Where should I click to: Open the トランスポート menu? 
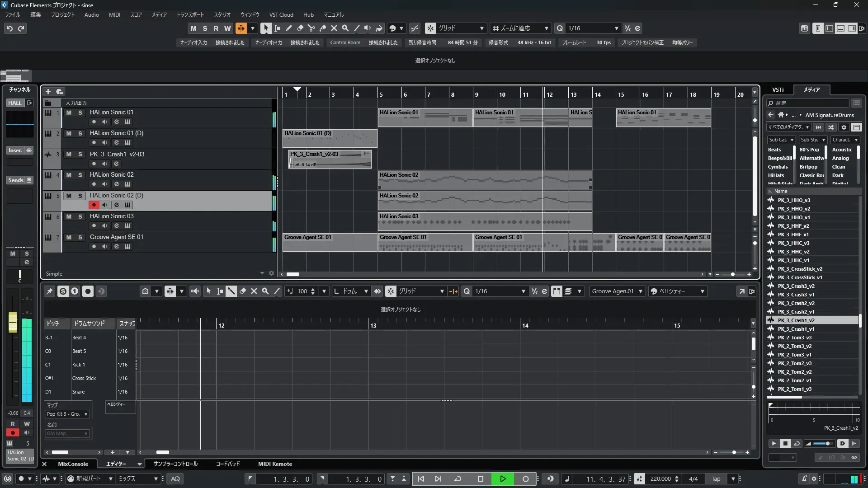190,15
